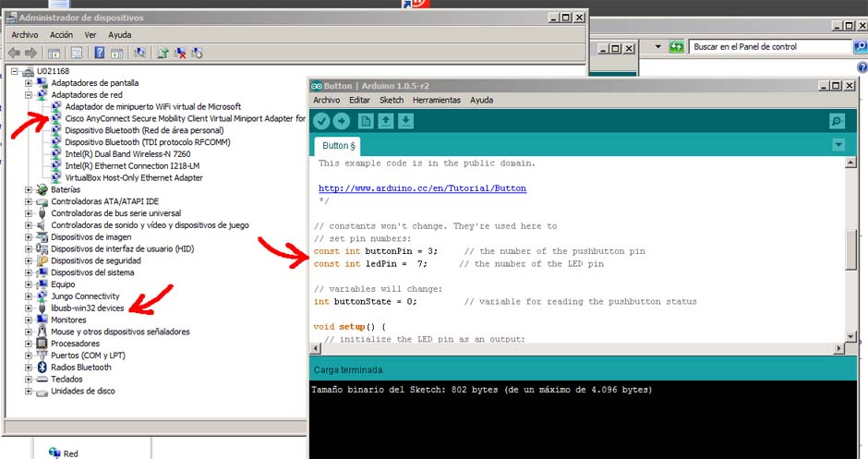Screen dimensions: 868x459
Task: Select Dispositivo Bluetooth (Red de área personal)
Action: [144, 130]
